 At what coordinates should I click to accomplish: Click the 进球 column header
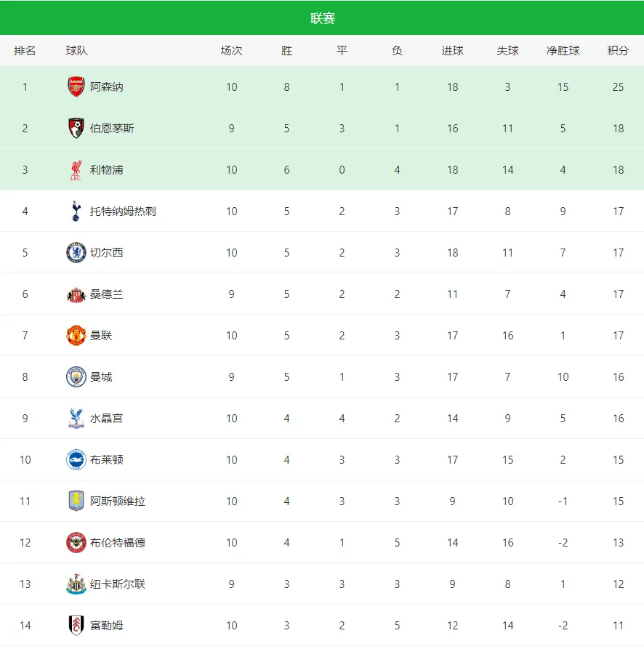pyautogui.click(x=452, y=51)
